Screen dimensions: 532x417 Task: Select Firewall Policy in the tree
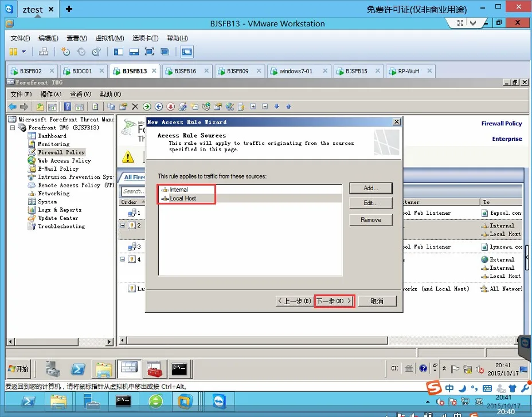pos(61,152)
